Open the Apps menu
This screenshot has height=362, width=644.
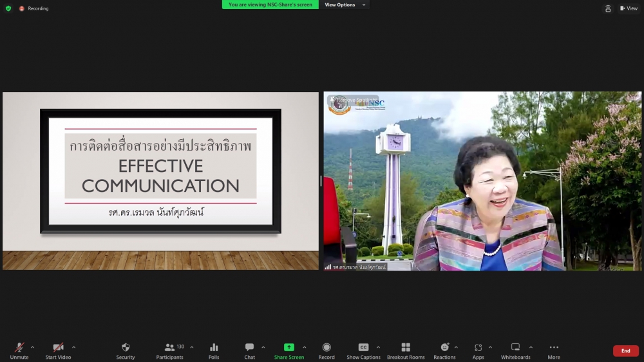[x=478, y=348]
